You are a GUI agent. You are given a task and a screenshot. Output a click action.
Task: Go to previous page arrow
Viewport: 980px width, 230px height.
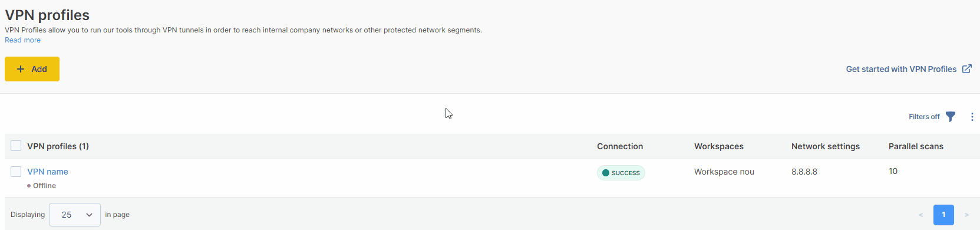(921, 215)
